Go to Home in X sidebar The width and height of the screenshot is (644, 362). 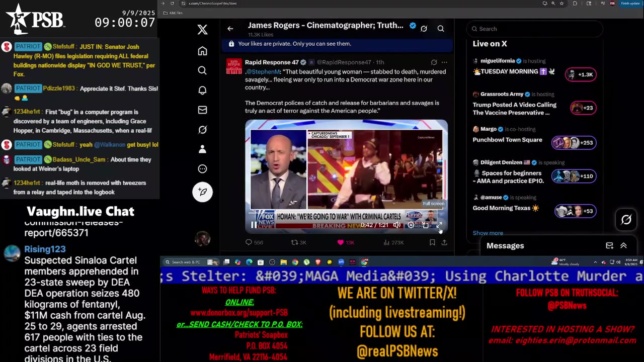click(x=202, y=51)
